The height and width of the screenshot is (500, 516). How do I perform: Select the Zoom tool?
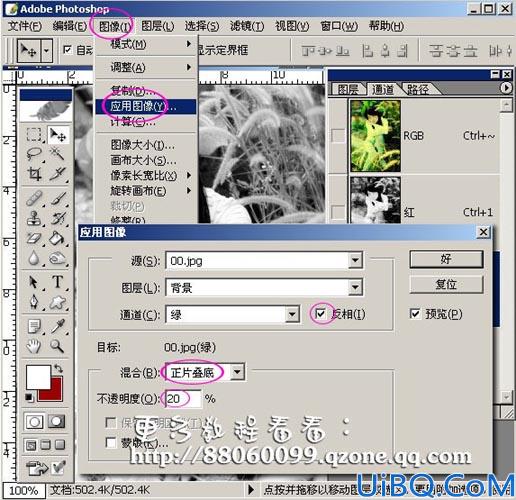57,347
